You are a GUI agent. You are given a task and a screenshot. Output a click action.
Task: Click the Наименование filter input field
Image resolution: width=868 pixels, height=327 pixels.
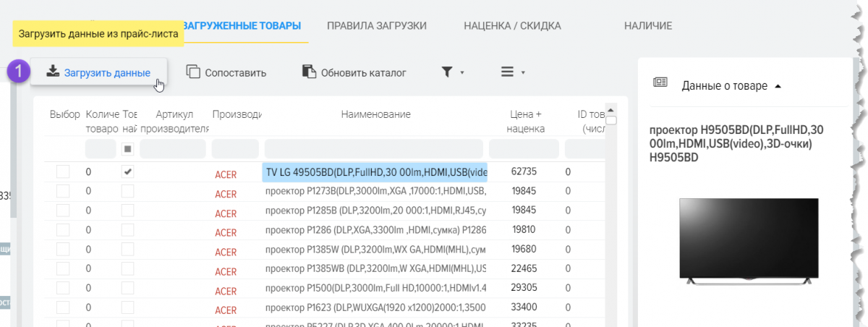click(x=374, y=149)
